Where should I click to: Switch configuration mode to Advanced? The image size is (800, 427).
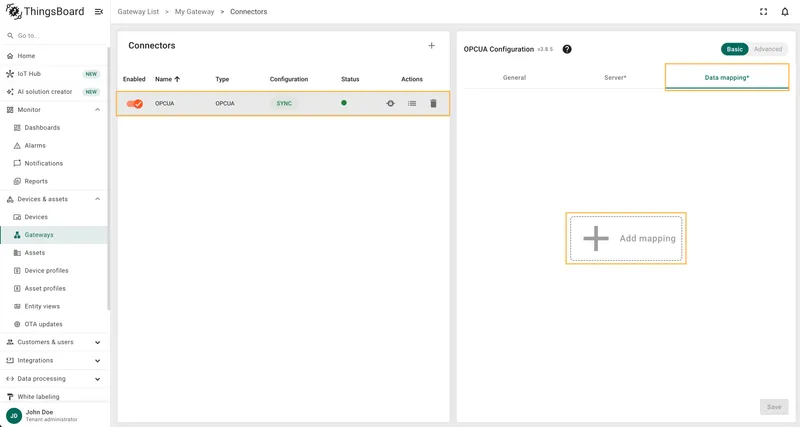pos(768,49)
